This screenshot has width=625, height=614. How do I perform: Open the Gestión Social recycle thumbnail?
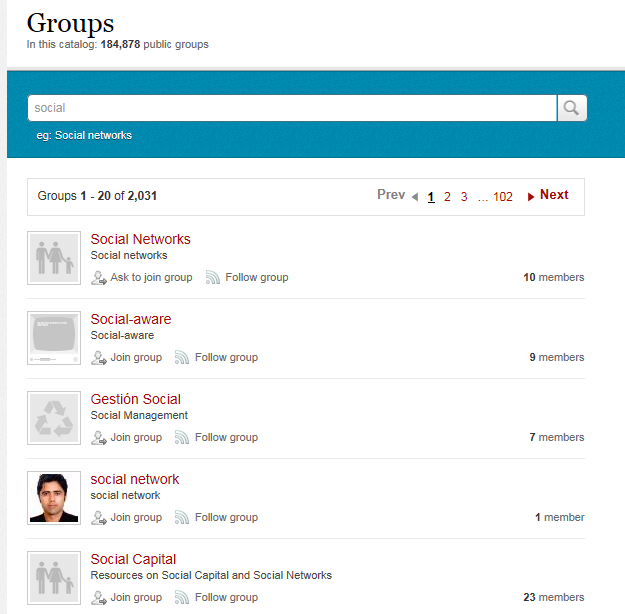click(x=54, y=418)
